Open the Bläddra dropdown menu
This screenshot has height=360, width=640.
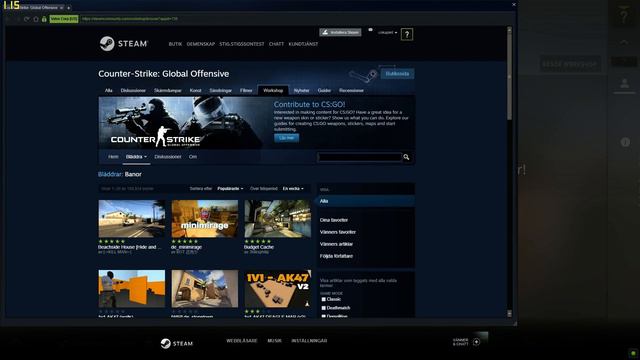coord(136,157)
